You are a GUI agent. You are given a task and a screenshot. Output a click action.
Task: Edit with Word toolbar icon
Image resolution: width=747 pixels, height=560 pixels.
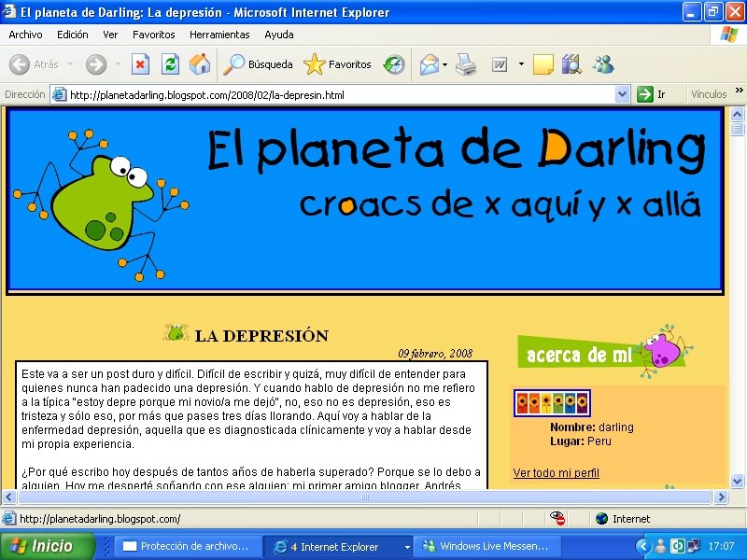[x=500, y=64]
